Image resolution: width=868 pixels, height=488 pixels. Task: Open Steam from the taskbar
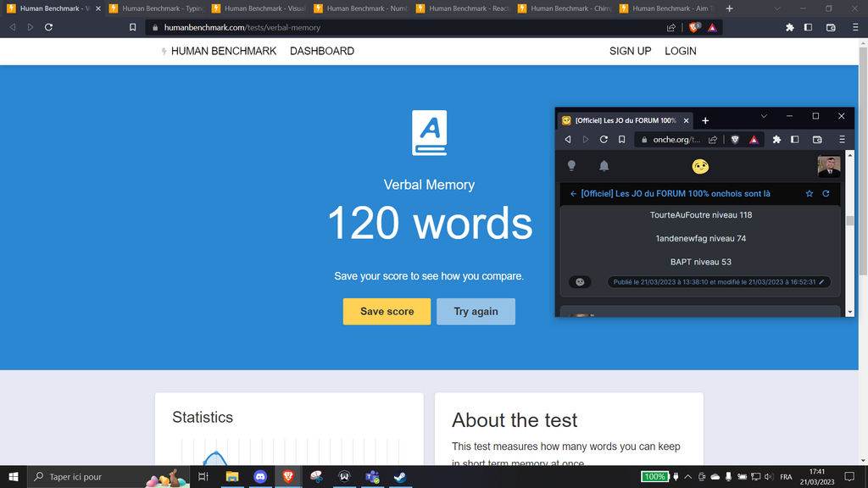coord(400,476)
